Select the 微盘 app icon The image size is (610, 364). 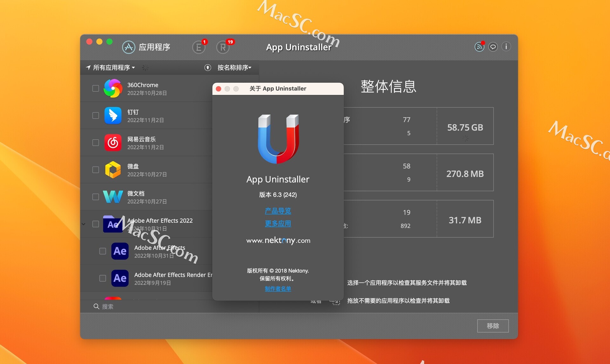pyautogui.click(x=113, y=170)
